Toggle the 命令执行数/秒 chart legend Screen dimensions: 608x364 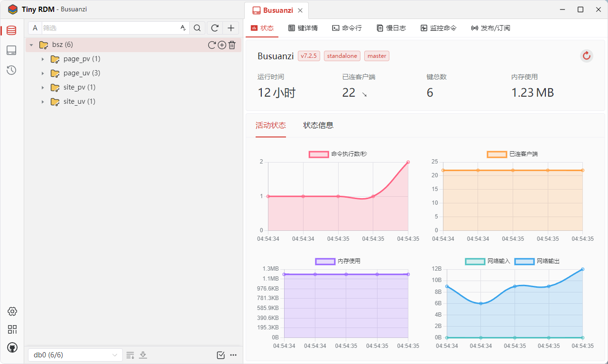click(319, 154)
